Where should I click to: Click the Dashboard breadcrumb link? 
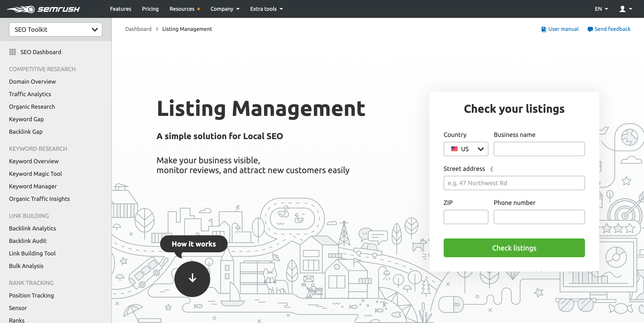pyautogui.click(x=138, y=29)
